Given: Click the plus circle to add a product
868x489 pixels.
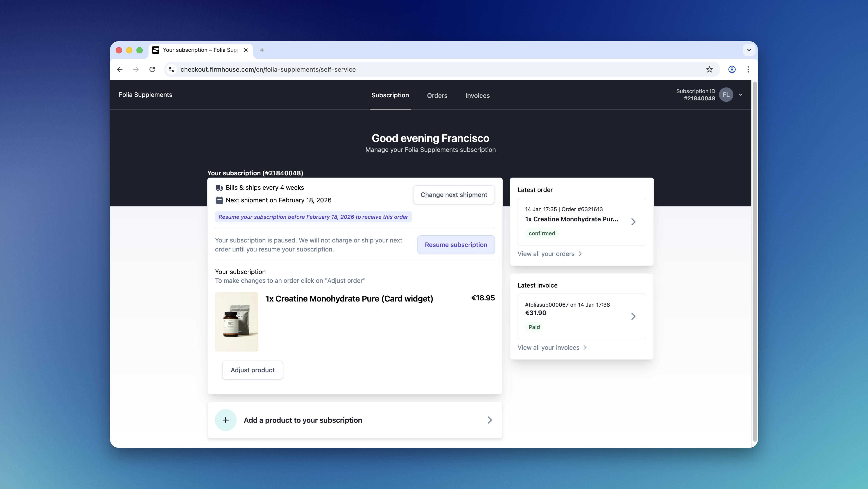Looking at the screenshot, I should point(225,420).
